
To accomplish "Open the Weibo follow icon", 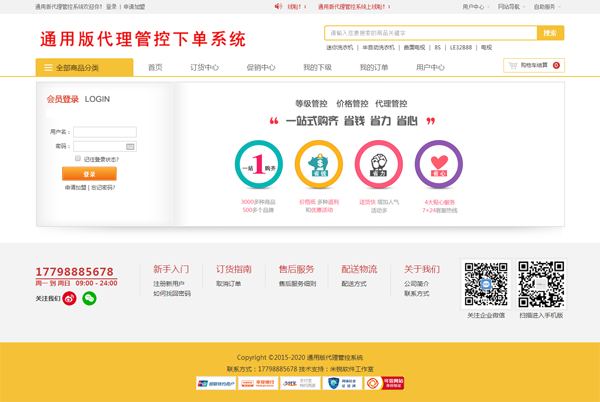I will (x=70, y=298).
